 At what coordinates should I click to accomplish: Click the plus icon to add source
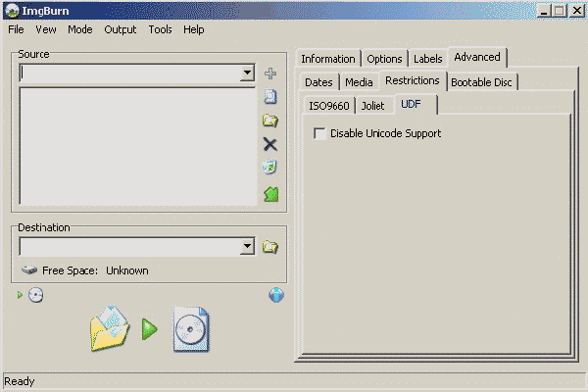[x=270, y=73]
